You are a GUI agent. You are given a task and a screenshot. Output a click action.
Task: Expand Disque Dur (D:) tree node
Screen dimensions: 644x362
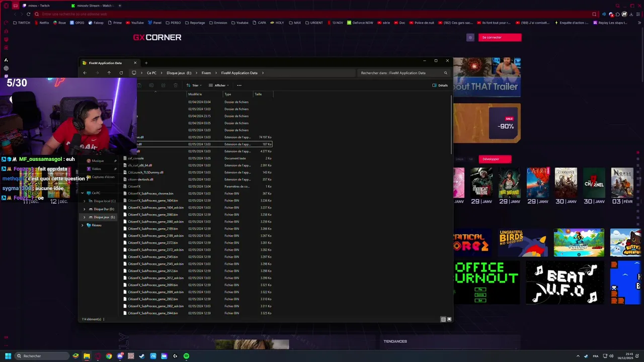[85, 209]
